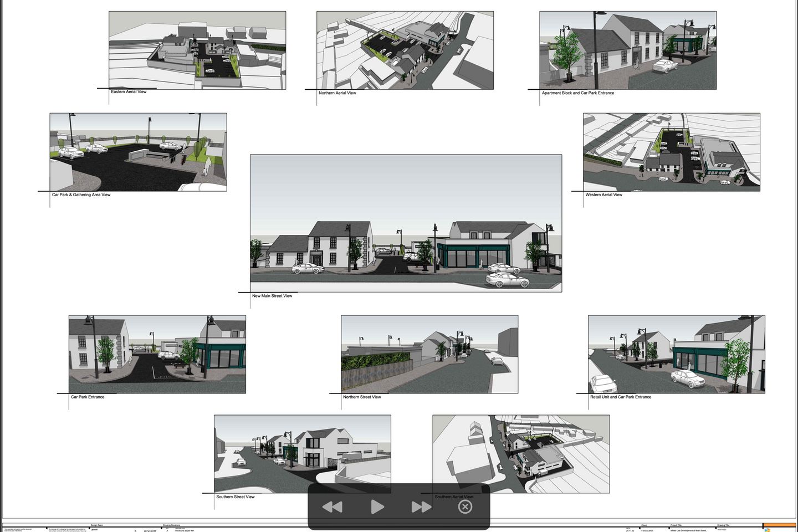Select the Eastern Aerial View rendering

tap(197, 50)
